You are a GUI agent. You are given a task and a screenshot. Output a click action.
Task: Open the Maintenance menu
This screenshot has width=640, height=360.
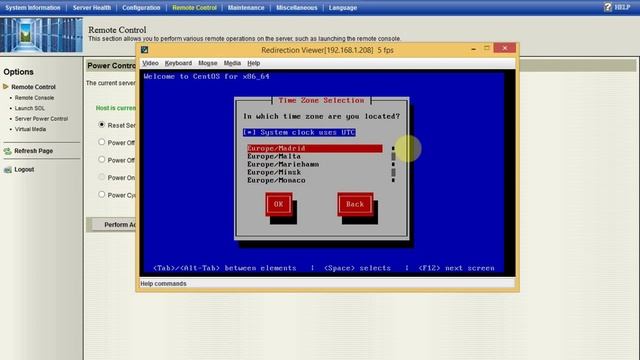pos(246,7)
